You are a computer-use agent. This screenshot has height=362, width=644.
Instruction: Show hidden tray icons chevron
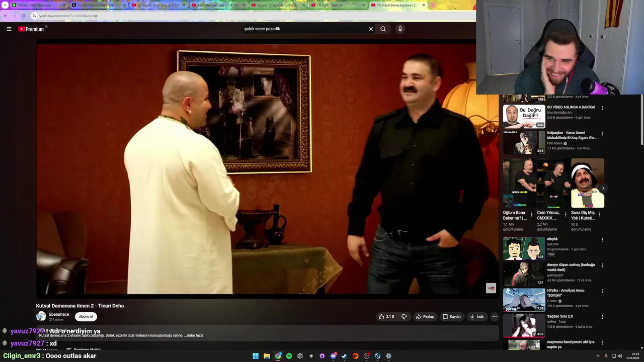pyautogui.click(x=598, y=356)
